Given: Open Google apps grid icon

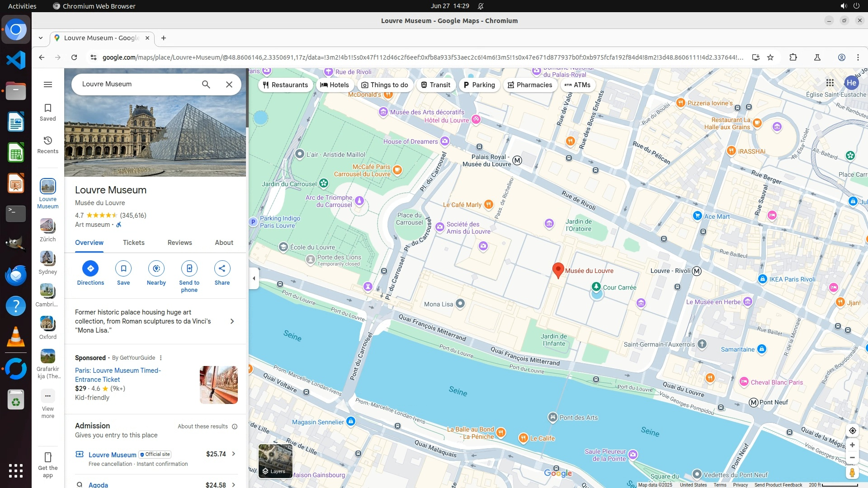Looking at the screenshot, I should tap(830, 83).
